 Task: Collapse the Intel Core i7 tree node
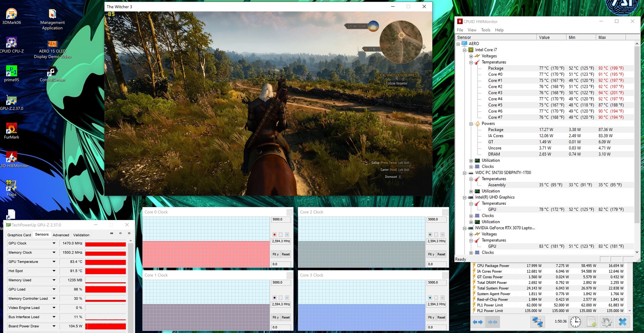coord(465,50)
